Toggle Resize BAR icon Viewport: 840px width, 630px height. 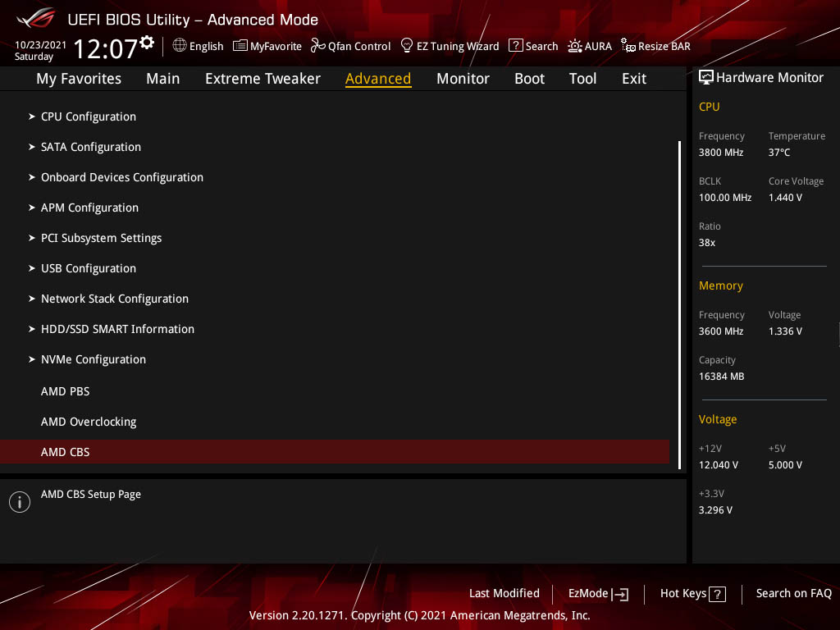[628, 46]
